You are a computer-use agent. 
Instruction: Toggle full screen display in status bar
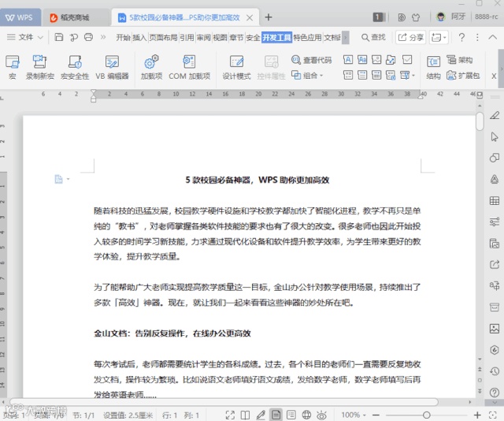pos(230,415)
